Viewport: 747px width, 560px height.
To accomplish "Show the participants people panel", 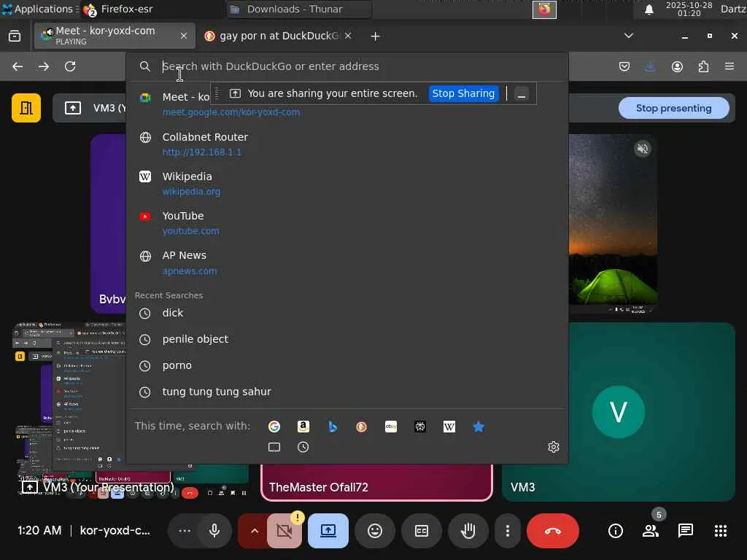I will pos(650,531).
